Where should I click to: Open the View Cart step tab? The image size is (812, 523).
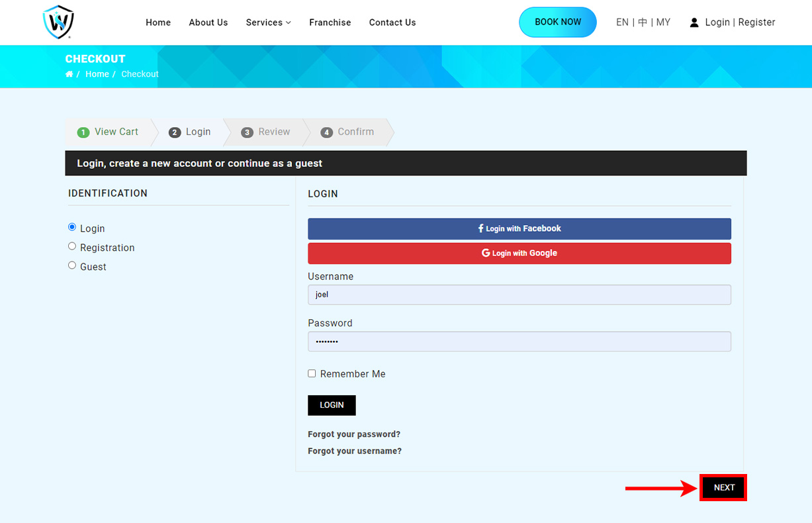(x=109, y=132)
